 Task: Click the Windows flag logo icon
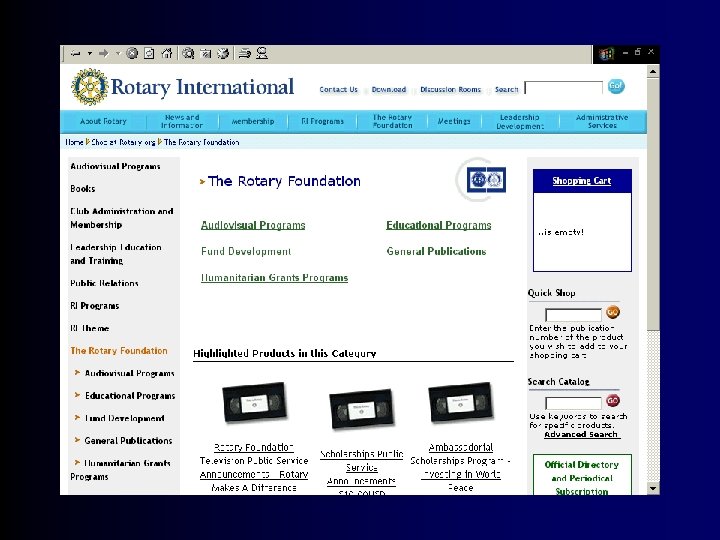(x=606, y=54)
